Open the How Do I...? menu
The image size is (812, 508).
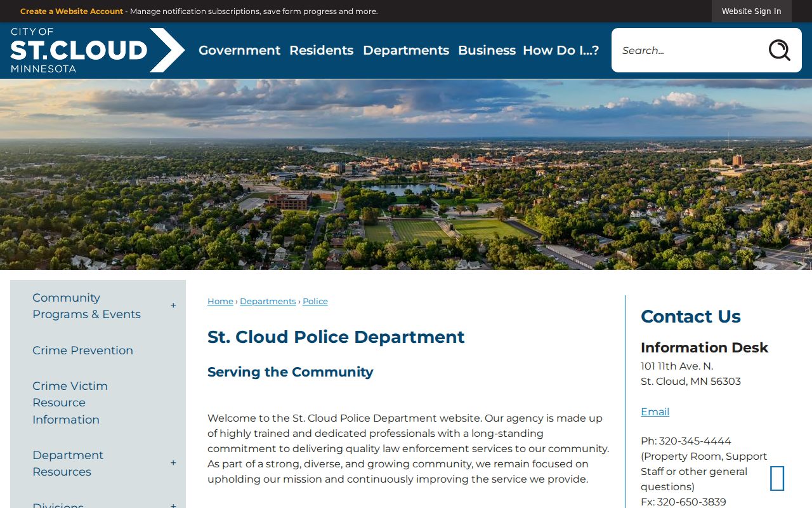tap(561, 50)
